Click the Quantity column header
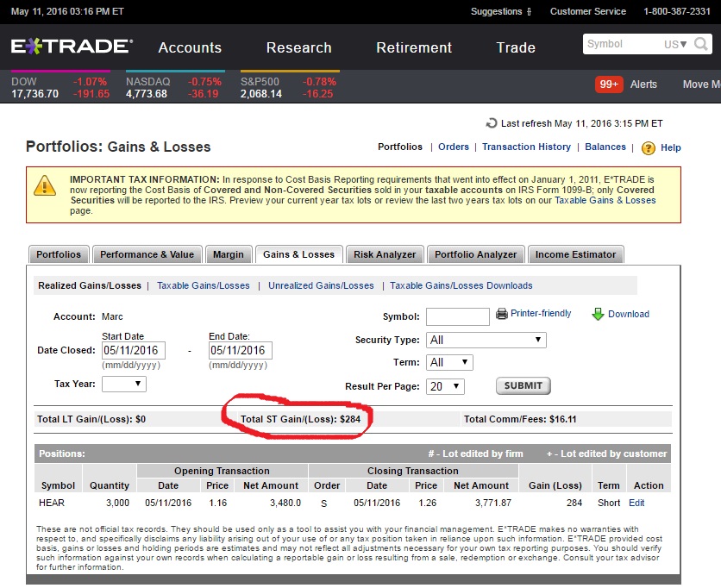Image resolution: width=721 pixels, height=588 pixels. point(110,485)
